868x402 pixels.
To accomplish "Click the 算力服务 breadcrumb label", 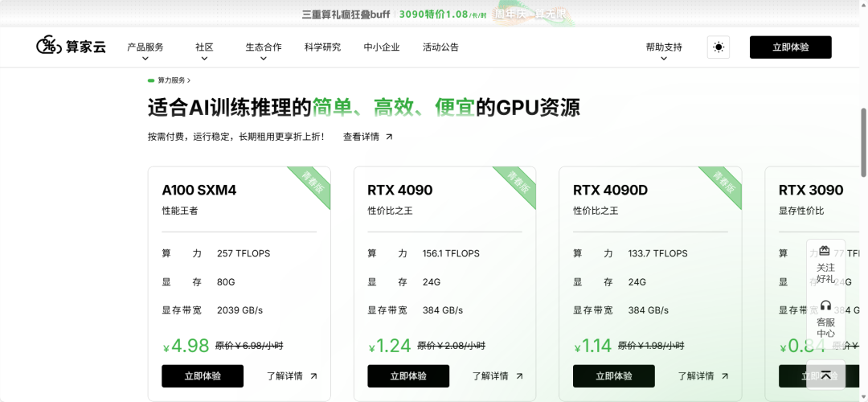I will point(172,80).
